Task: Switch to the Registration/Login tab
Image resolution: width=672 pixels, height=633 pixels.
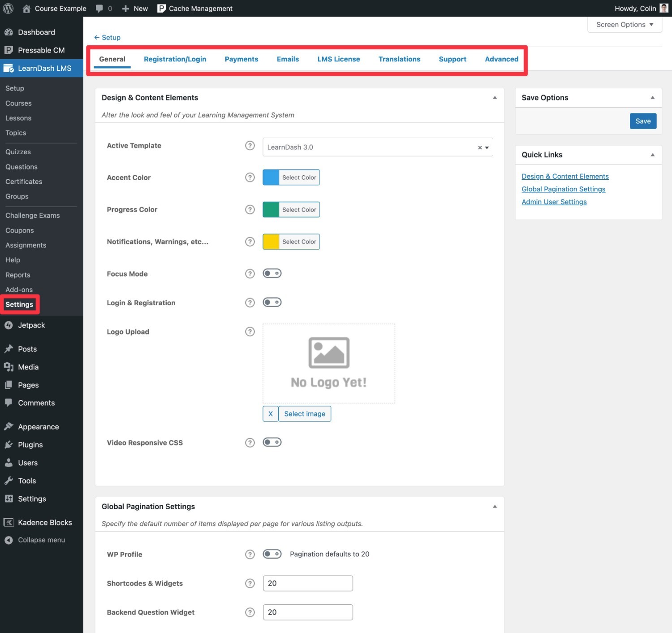Action: click(x=175, y=59)
